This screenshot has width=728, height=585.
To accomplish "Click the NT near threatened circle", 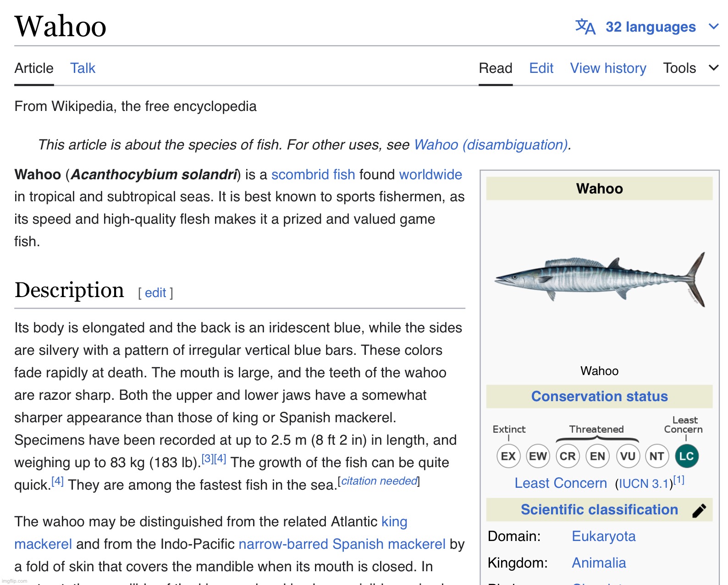I will [657, 456].
